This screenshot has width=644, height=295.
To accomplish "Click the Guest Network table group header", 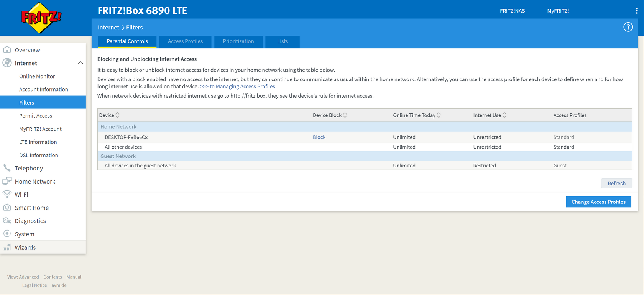I will pos(365,156).
